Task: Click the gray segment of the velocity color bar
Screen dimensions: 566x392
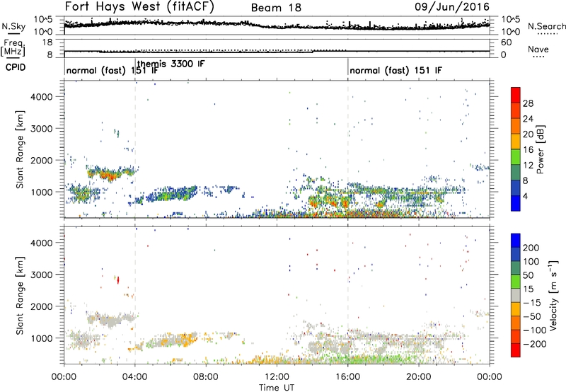Action: click(516, 295)
